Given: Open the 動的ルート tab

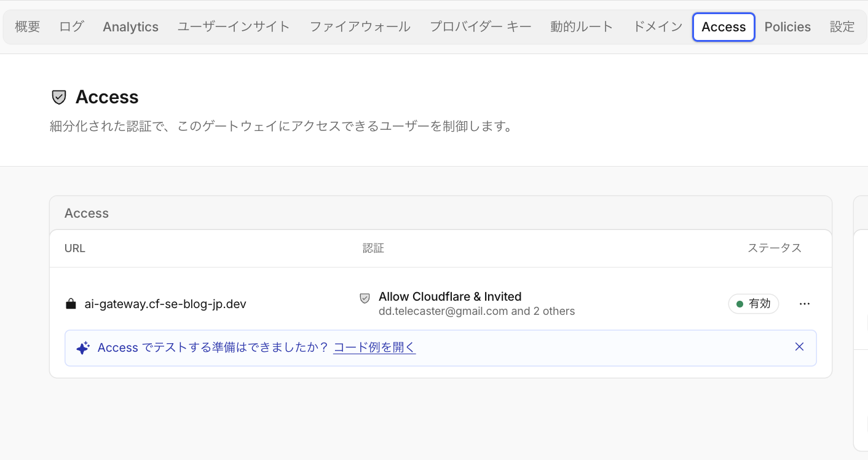Looking at the screenshot, I should tap(582, 27).
